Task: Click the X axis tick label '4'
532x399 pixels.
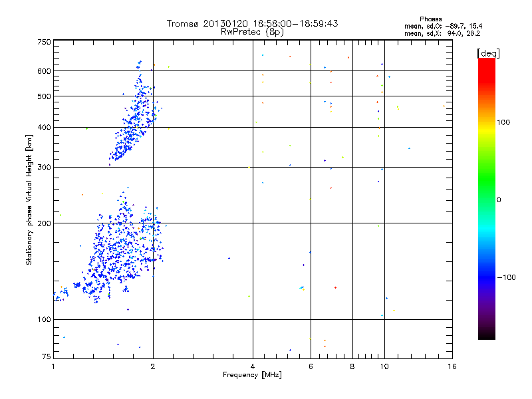Action: coord(253,366)
